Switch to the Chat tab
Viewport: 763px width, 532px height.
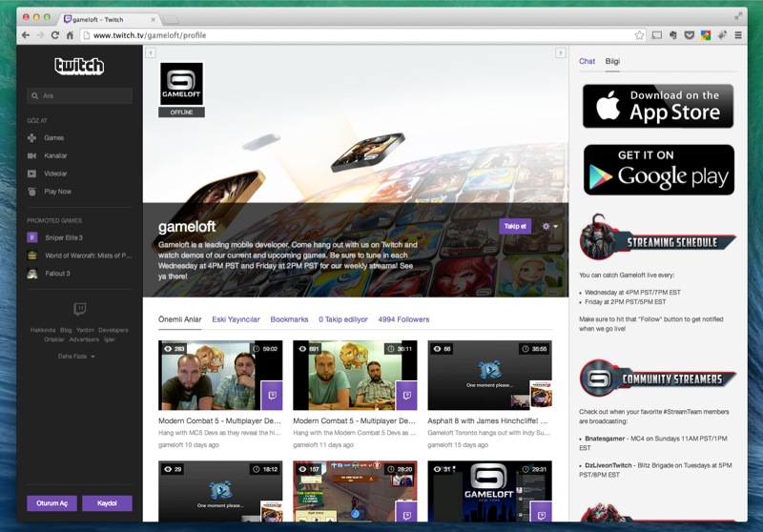point(587,61)
